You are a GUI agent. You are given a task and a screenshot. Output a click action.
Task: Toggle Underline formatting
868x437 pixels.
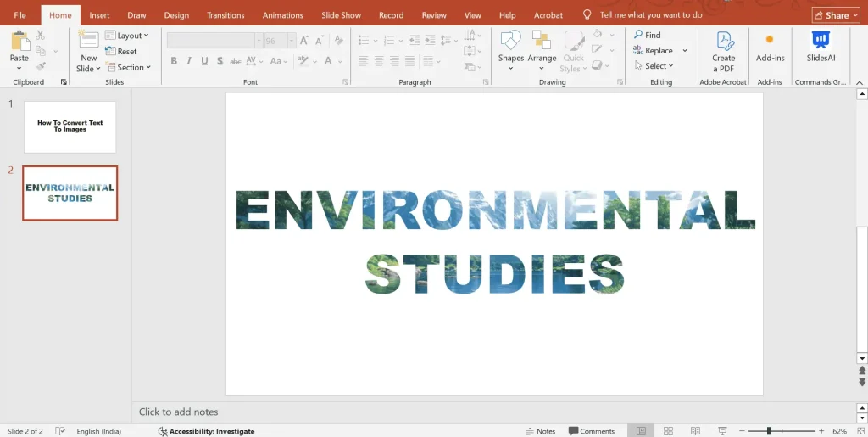coord(204,61)
